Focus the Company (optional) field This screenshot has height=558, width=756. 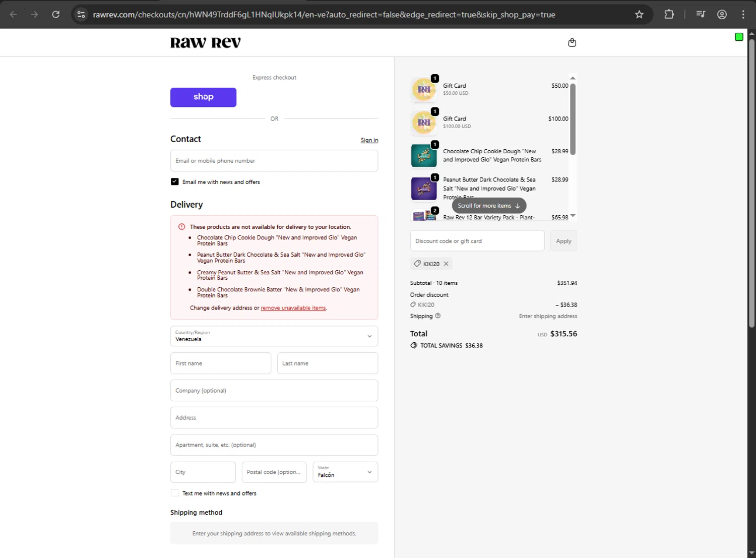(274, 391)
